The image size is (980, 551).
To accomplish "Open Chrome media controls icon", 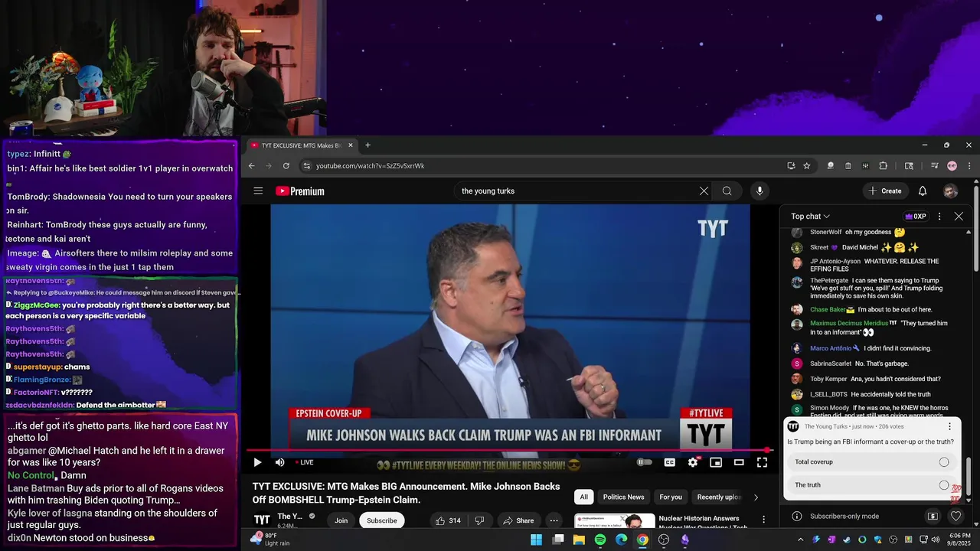I will (x=934, y=165).
